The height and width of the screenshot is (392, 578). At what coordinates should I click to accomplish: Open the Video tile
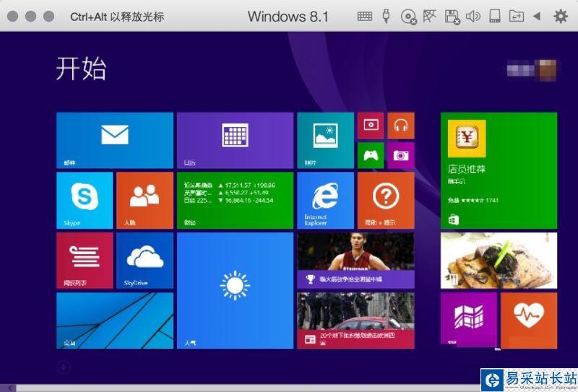[x=371, y=126]
